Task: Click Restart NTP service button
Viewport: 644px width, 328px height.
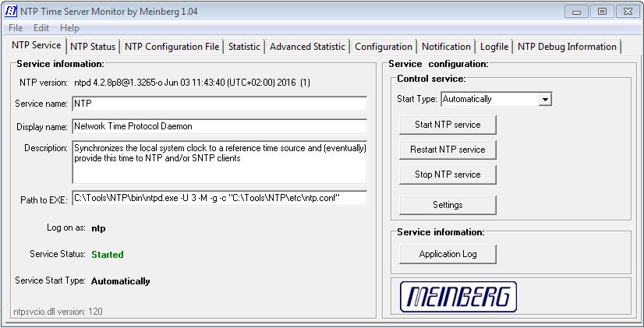Action: click(x=448, y=150)
